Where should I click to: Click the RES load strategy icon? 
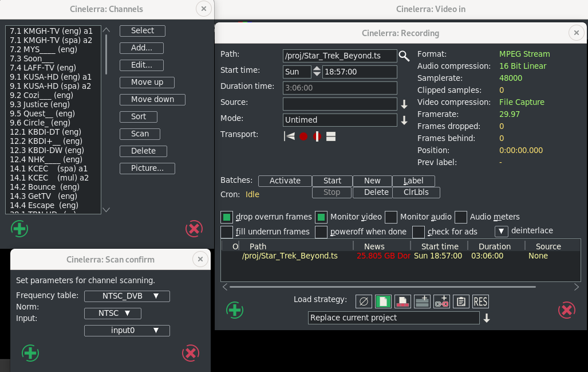click(480, 301)
